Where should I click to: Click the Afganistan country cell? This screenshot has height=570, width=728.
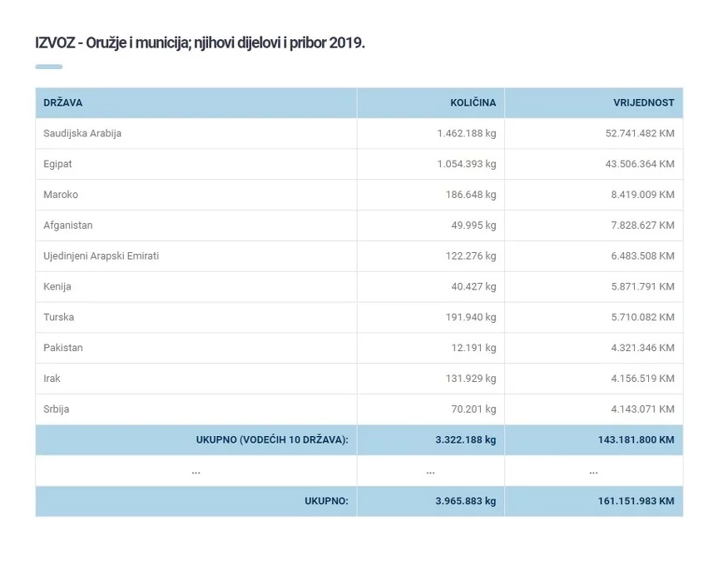tap(68, 226)
